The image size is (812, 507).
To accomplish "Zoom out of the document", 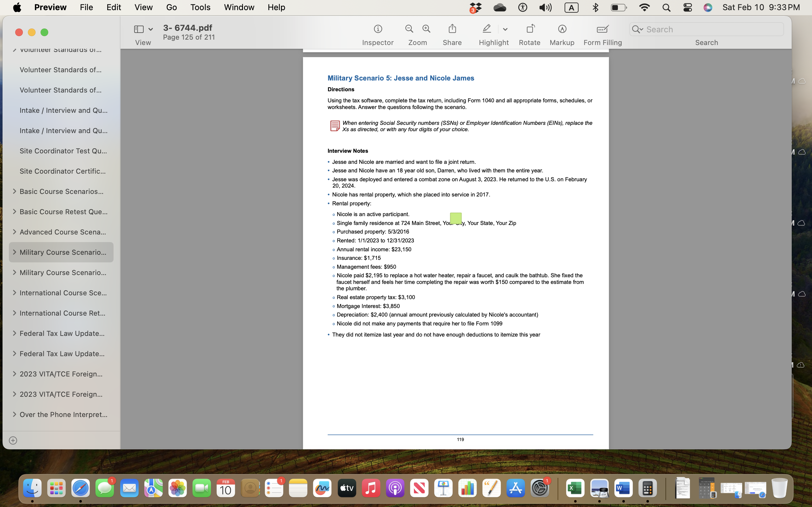I will [x=409, y=29].
